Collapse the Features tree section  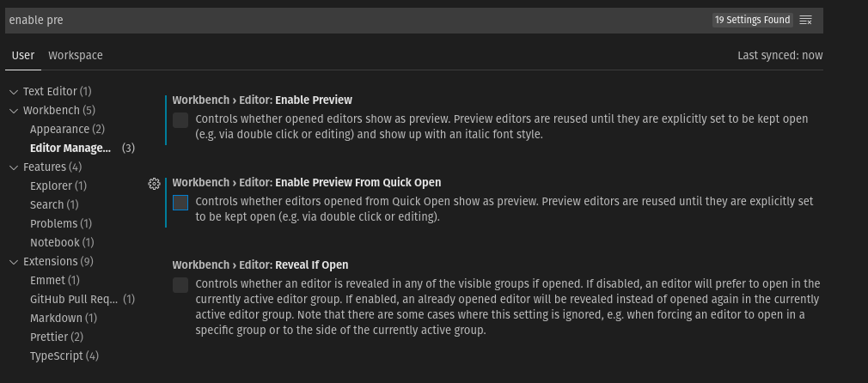14,167
